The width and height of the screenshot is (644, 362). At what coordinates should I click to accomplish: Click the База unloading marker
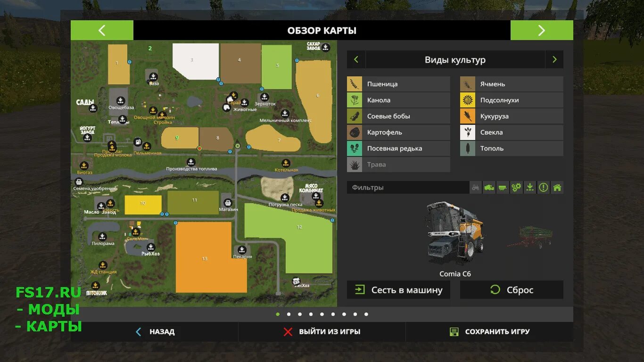tap(153, 77)
